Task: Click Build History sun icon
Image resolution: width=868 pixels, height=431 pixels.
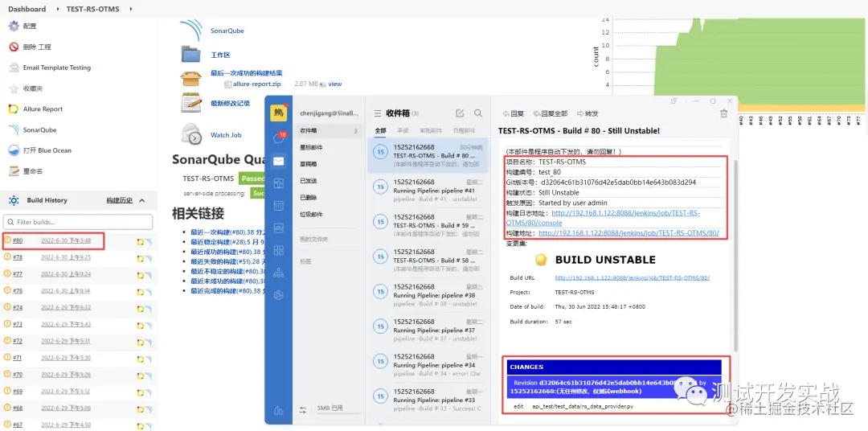Action: click(x=14, y=200)
